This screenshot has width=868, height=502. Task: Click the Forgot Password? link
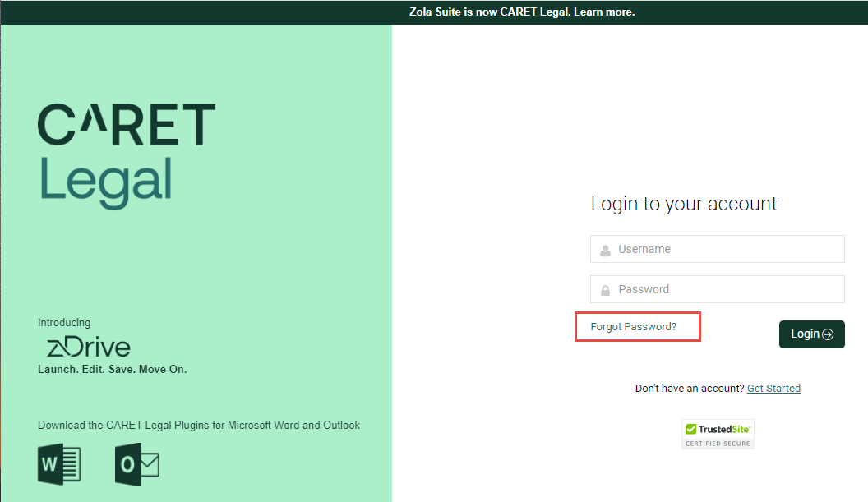[633, 326]
